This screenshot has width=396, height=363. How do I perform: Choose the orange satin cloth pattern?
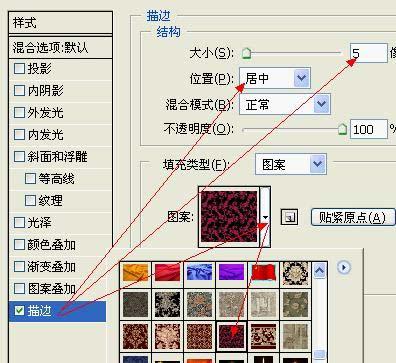click(135, 272)
